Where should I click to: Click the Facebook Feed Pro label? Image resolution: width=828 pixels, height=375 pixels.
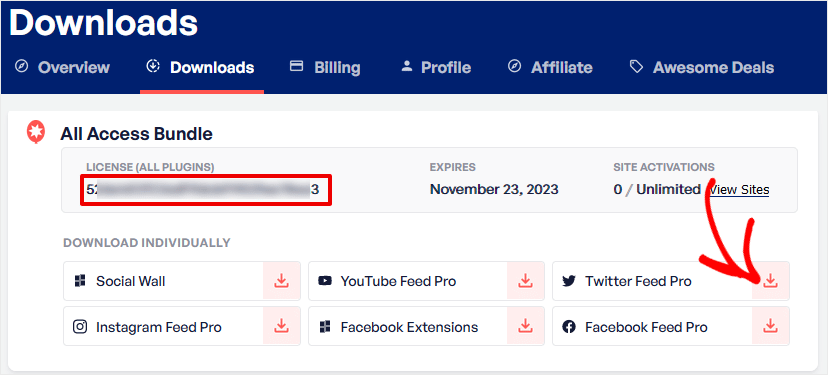646,327
